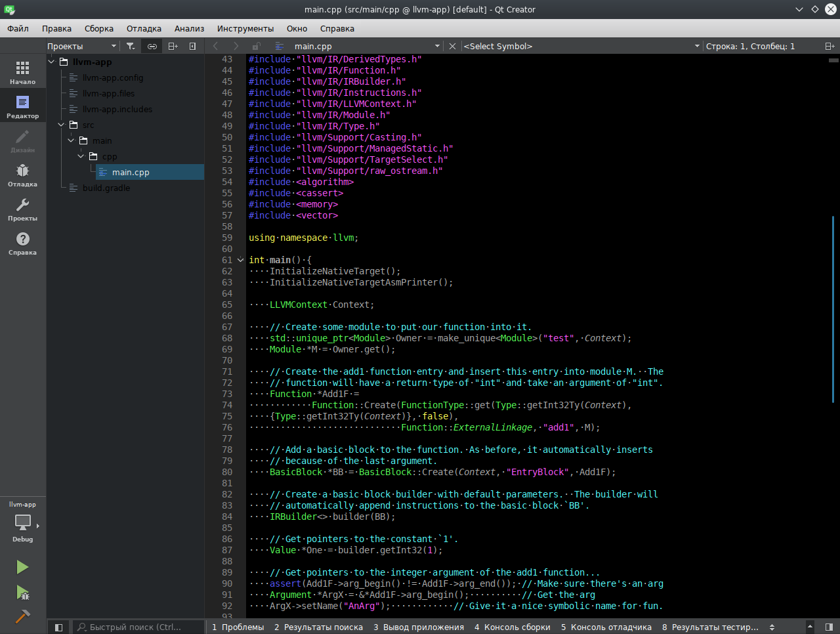Run the llvm-app project with the green play icon
Viewport: 840px width, 634px height.
tap(22, 566)
